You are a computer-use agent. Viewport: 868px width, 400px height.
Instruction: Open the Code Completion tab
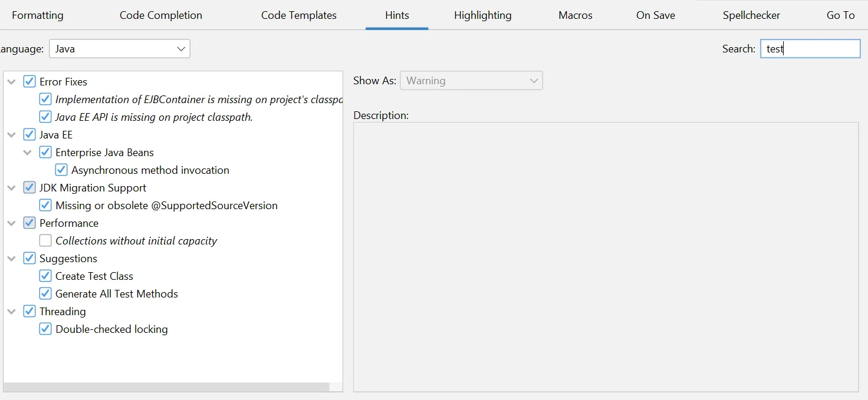[x=160, y=15]
